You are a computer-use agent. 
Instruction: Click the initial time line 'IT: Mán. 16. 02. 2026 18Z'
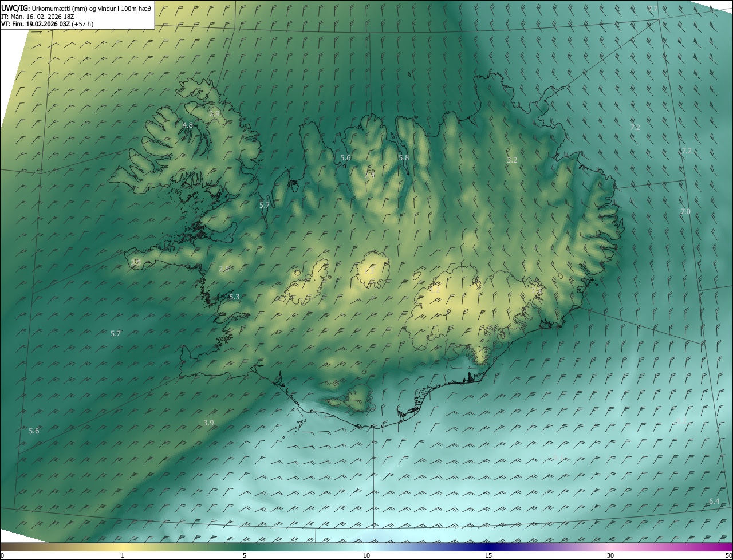pyautogui.click(x=38, y=16)
